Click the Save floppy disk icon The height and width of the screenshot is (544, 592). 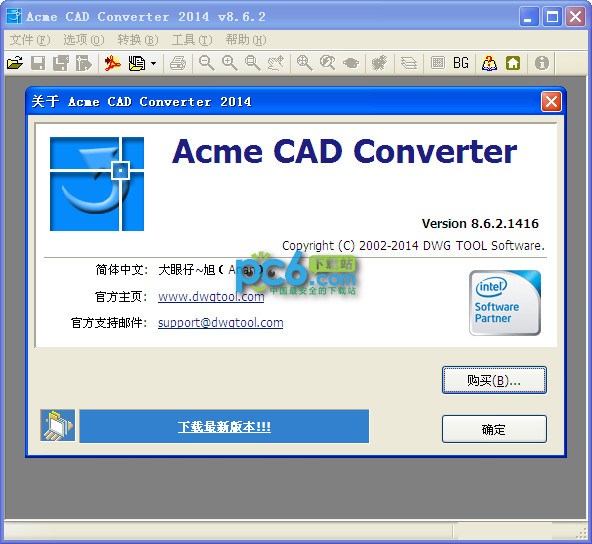38,63
